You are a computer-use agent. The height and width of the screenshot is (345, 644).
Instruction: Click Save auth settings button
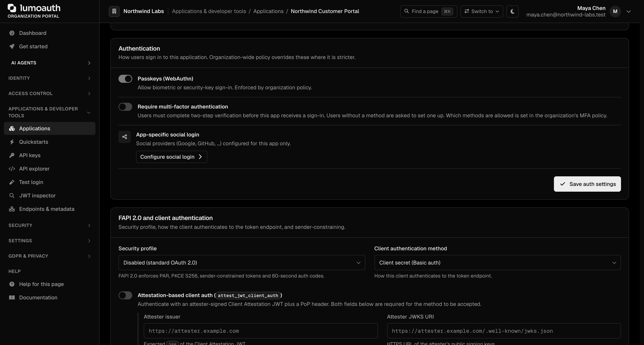pyautogui.click(x=587, y=184)
